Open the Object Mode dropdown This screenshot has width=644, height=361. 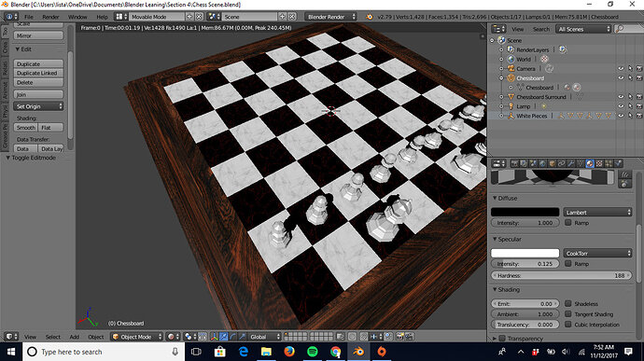tap(137, 337)
